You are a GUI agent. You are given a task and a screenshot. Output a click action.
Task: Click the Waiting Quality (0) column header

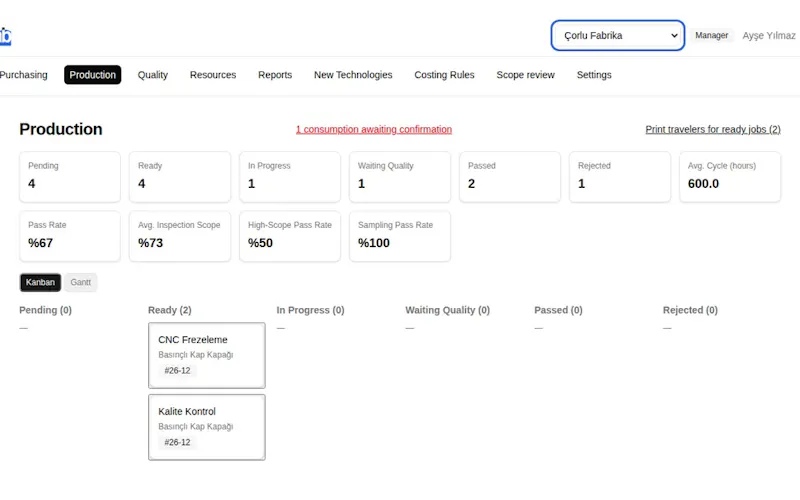coord(447,310)
